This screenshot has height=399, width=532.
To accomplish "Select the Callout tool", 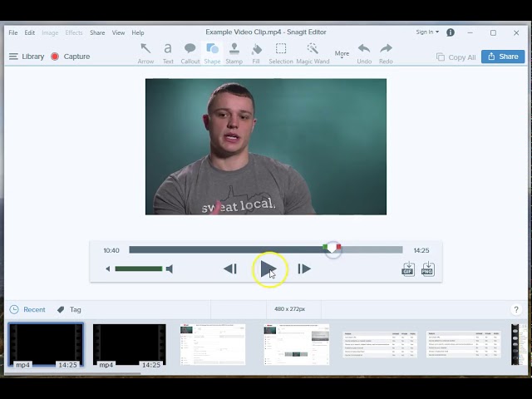I will (190, 53).
